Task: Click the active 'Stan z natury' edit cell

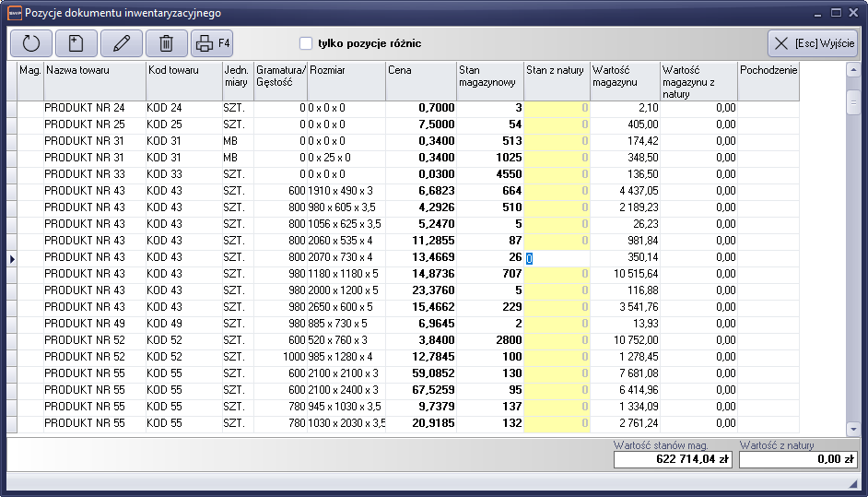Action: coord(557,259)
